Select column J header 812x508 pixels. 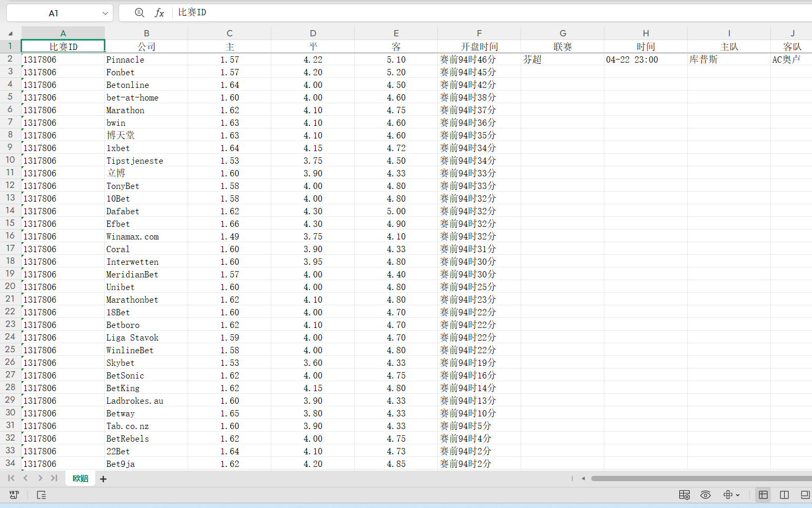click(x=791, y=33)
